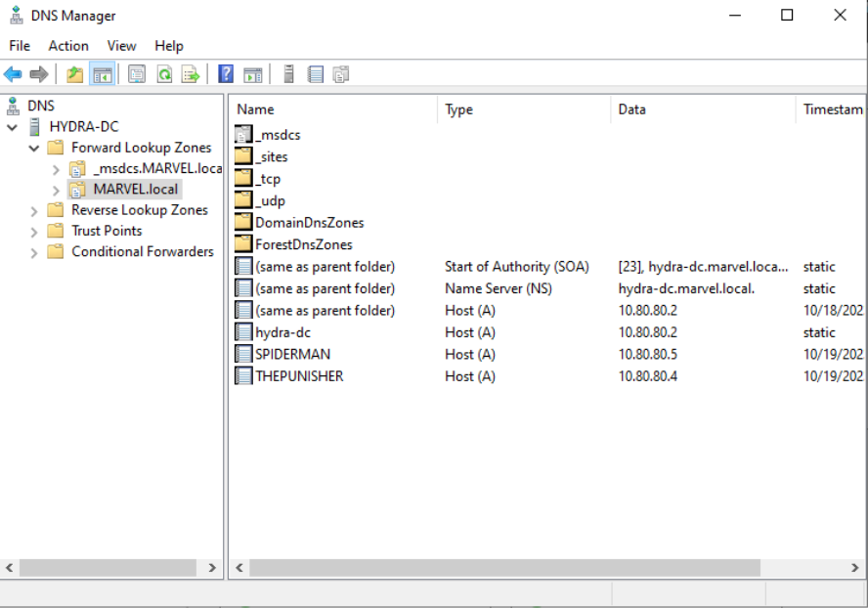Sort records by the Type column header
Screen dimensions: 868x608
coord(459,109)
